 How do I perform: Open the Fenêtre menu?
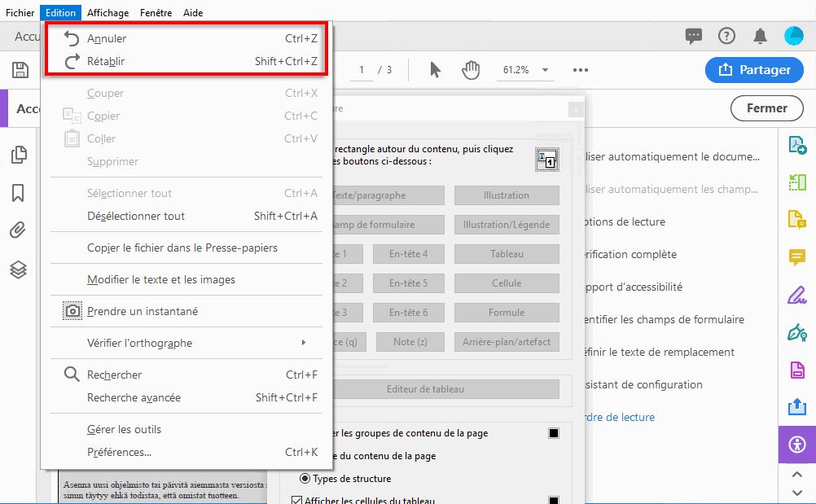[156, 12]
